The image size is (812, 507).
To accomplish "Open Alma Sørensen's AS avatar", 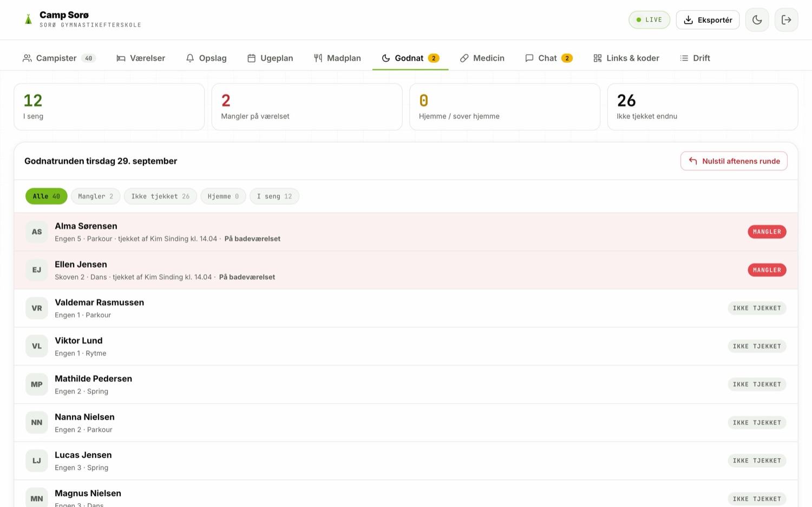I will coord(36,232).
